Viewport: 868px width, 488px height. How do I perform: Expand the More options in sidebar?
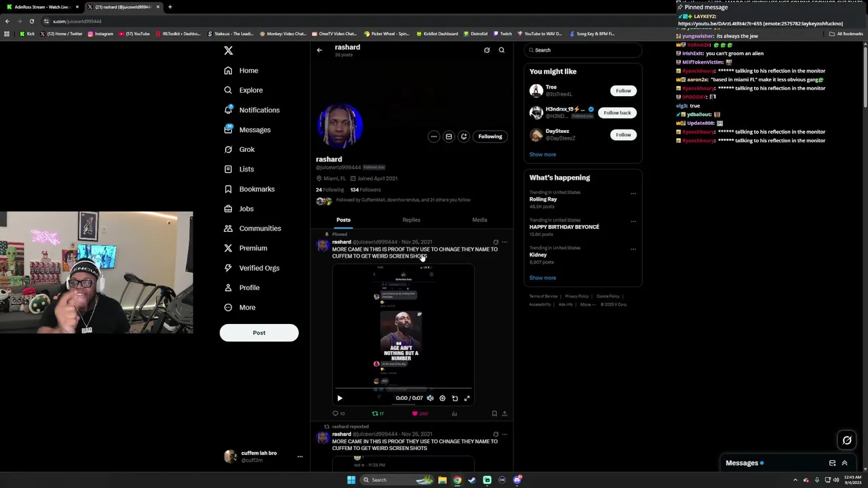point(240,307)
